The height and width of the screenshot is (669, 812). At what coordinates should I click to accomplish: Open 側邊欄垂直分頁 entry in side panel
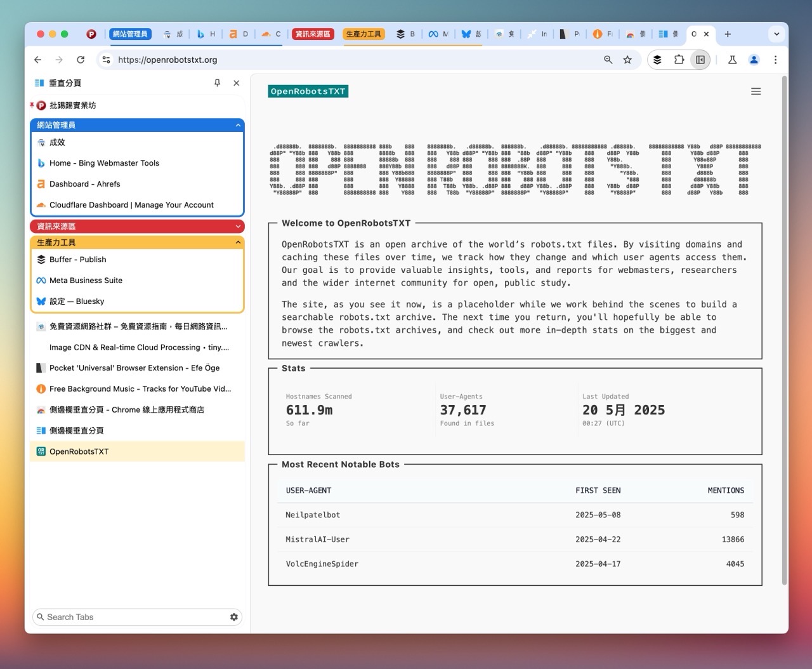click(137, 431)
